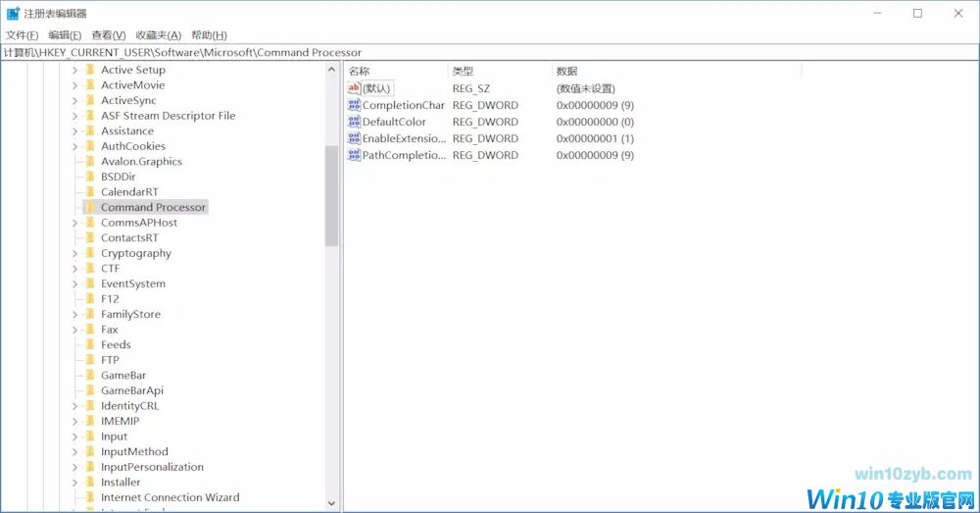Open the 查看(V) menu

pos(108,35)
